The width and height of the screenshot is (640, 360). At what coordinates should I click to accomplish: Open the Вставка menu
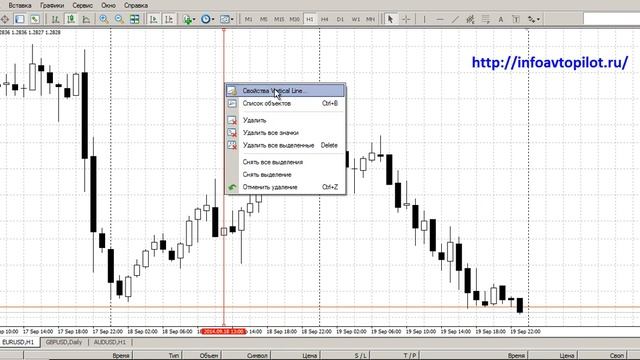(20, 6)
